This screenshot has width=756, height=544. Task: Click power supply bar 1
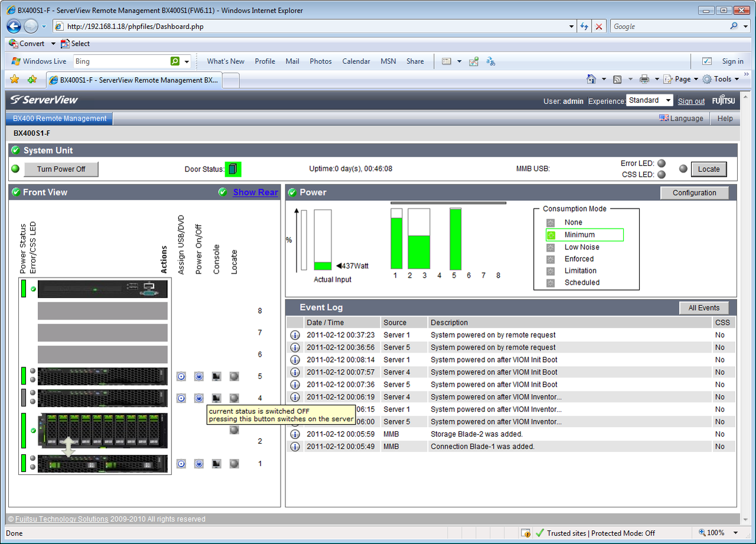pos(396,238)
